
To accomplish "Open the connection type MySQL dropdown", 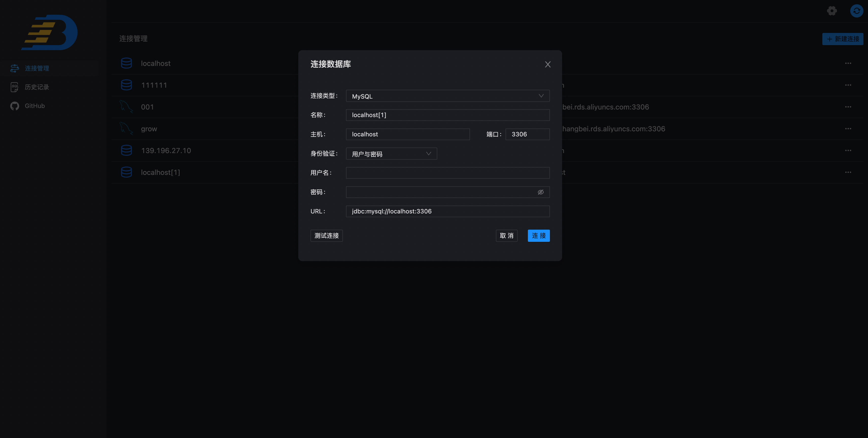I will [447, 96].
